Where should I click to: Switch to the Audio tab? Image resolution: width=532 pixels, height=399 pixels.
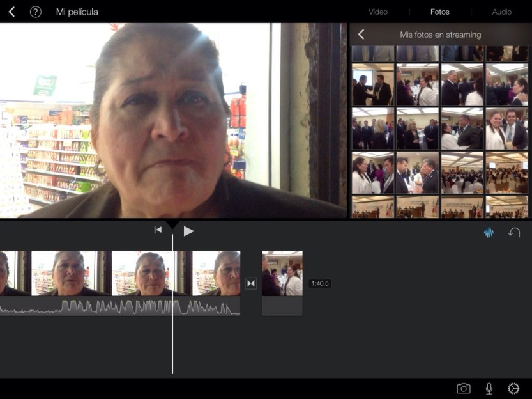[x=501, y=12]
